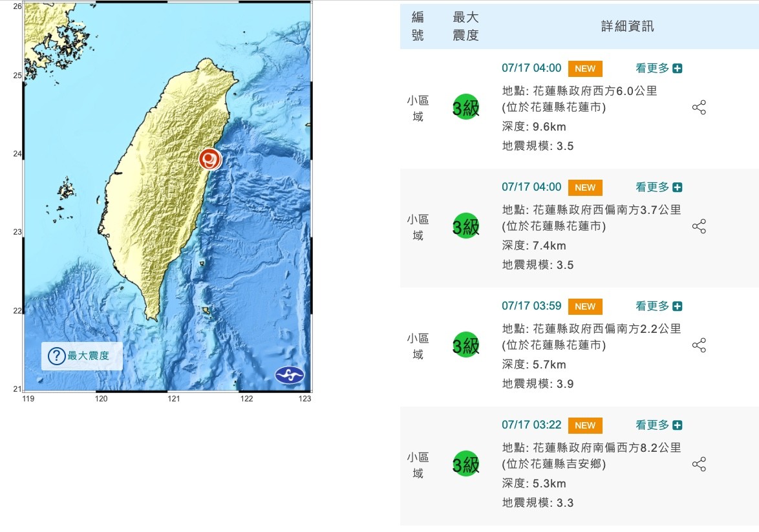
Task: Share the 07/17 04:00 3.7公里 earthquake report
Action: coord(699,226)
